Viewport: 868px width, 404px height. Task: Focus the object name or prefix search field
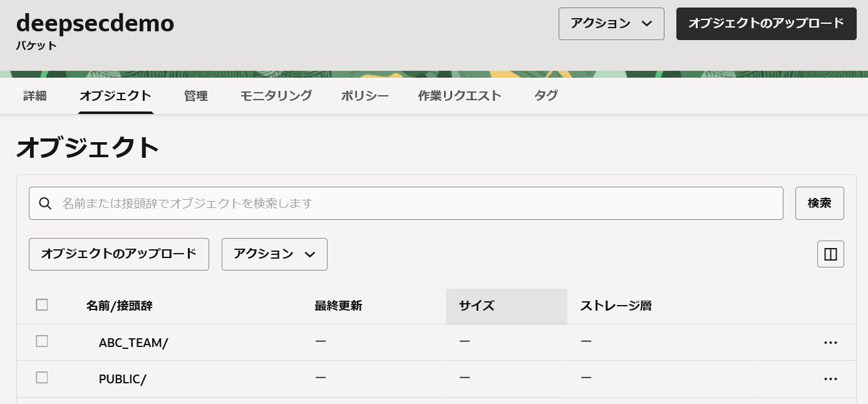click(x=406, y=204)
